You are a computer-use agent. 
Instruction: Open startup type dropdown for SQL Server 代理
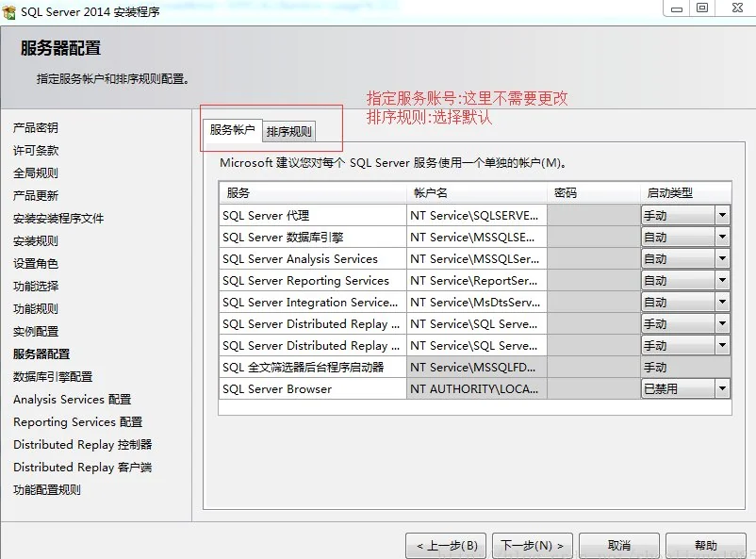[722, 215]
